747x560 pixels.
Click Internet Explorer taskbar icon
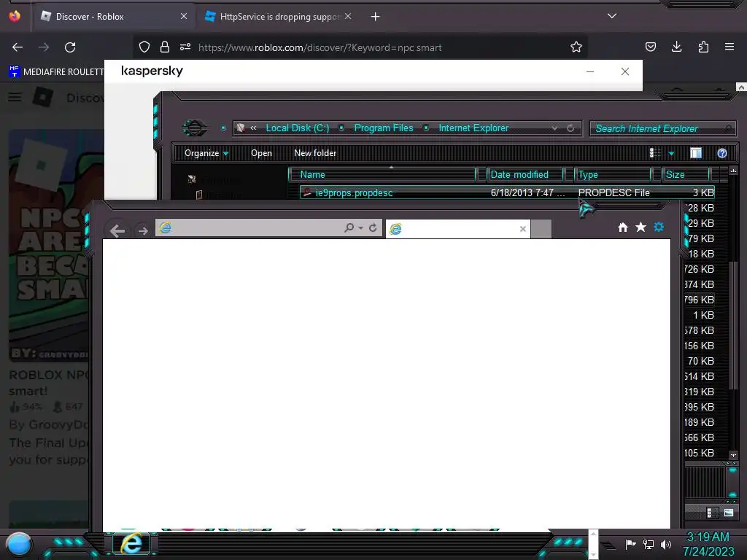(131, 543)
